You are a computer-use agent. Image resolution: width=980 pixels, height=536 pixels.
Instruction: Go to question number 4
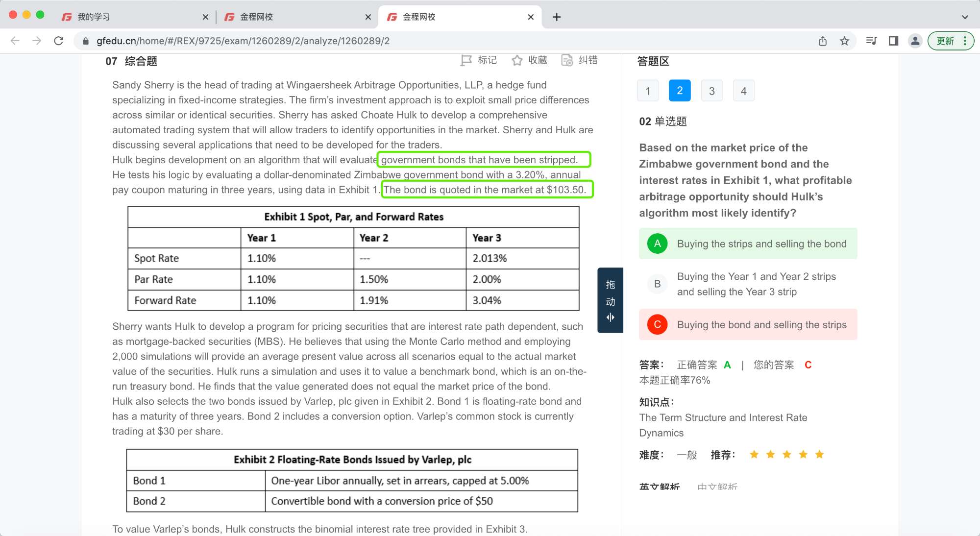[743, 91]
